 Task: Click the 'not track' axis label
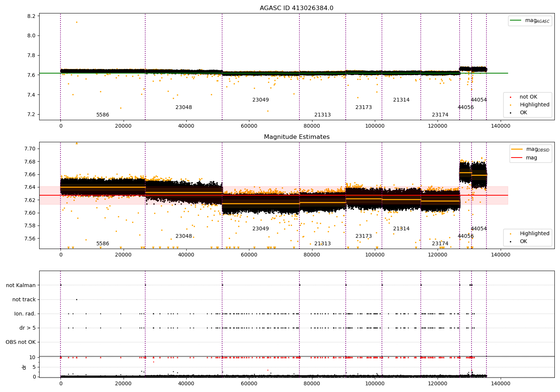point(24,300)
